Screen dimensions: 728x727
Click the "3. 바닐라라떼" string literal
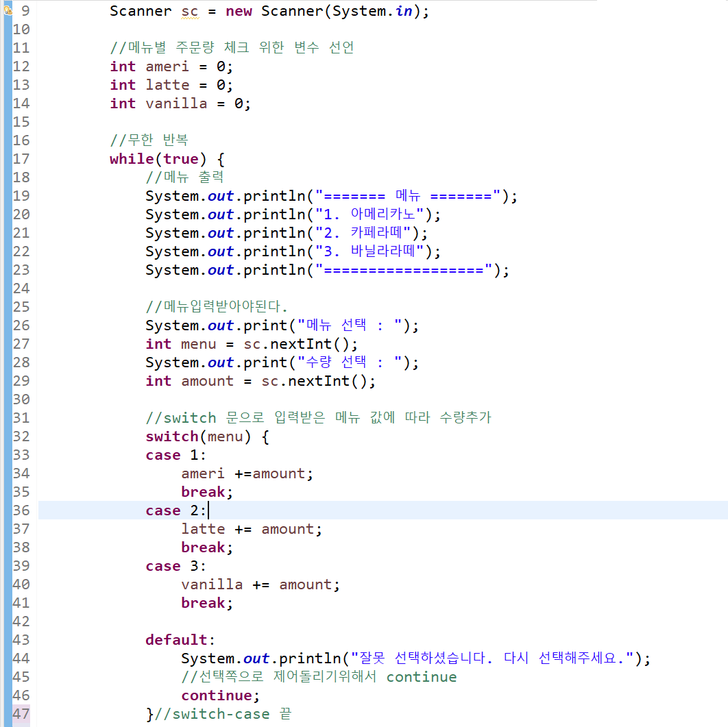point(369,251)
